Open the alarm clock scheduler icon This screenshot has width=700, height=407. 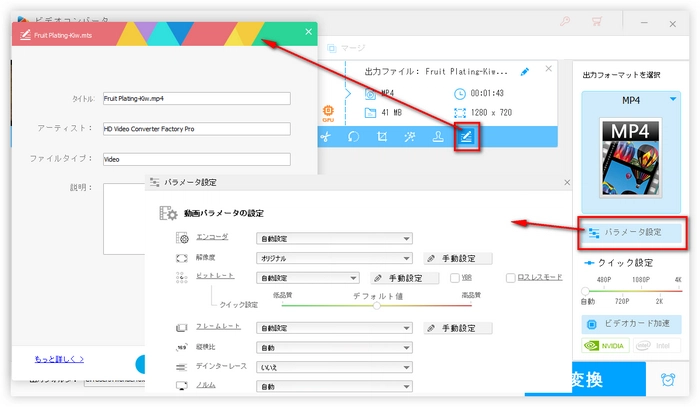667,380
